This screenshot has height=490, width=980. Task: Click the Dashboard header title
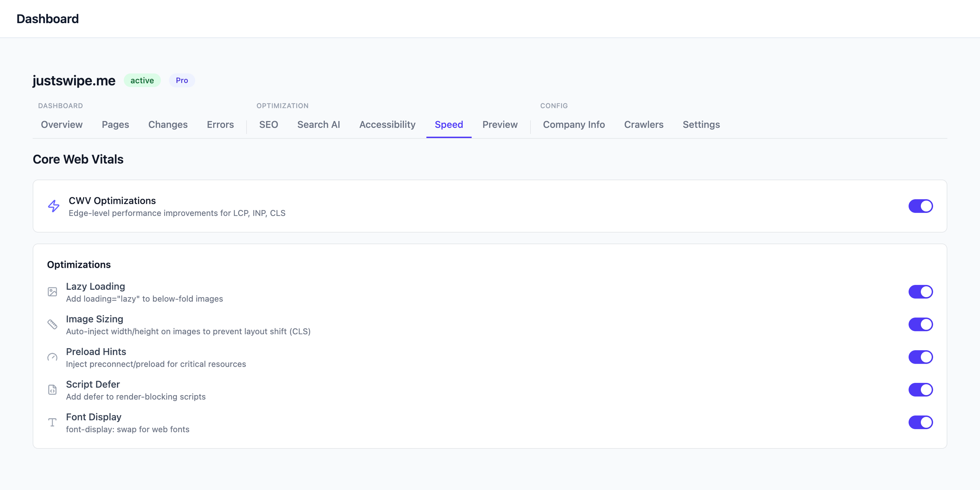pos(48,19)
